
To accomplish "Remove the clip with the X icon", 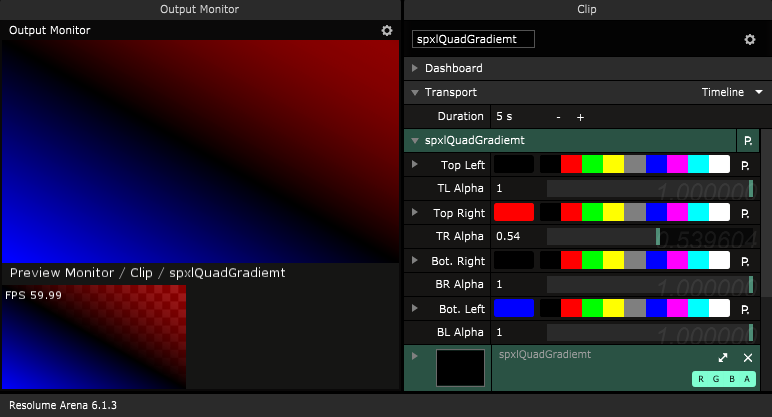I will (x=747, y=358).
